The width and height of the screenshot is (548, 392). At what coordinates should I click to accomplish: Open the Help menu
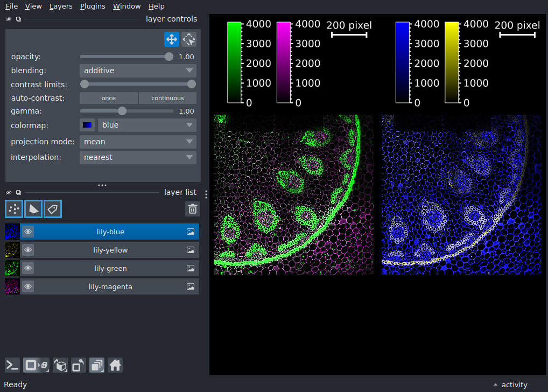[156, 6]
